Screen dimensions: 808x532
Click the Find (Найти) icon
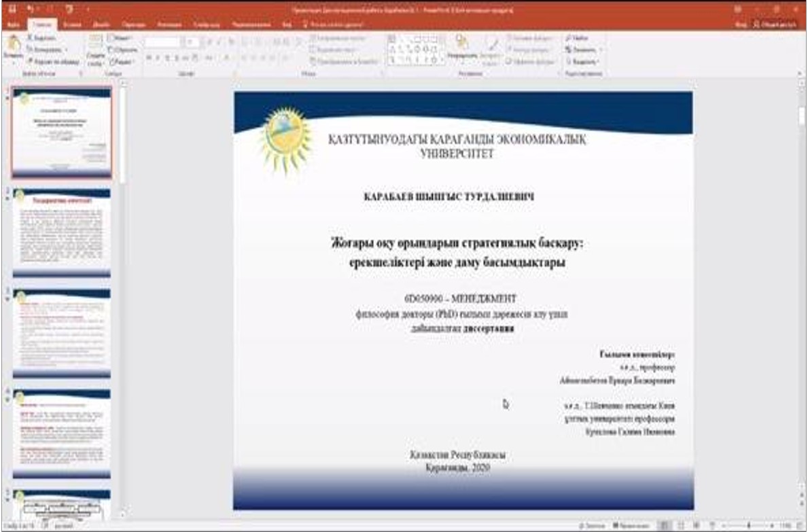click(x=576, y=39)
